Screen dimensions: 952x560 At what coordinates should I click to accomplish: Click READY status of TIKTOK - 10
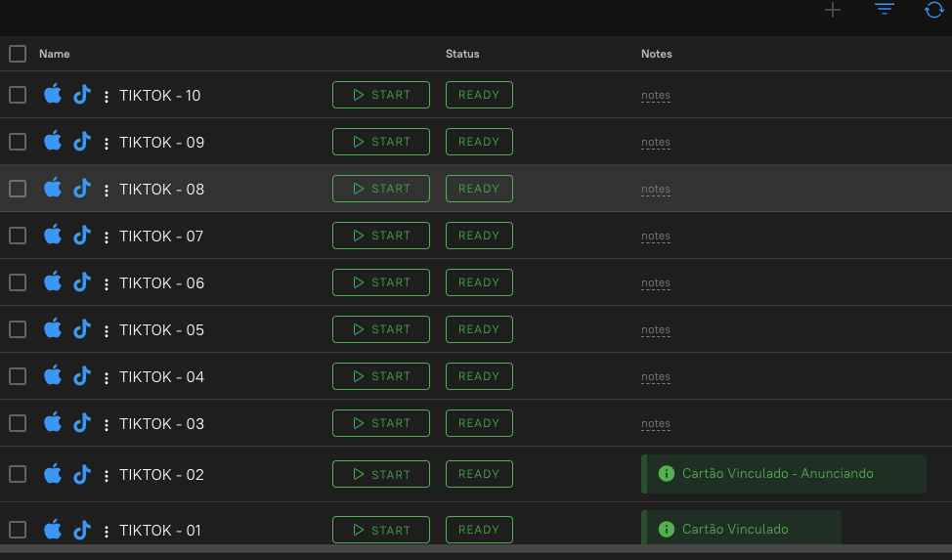[x=479, y=95]
